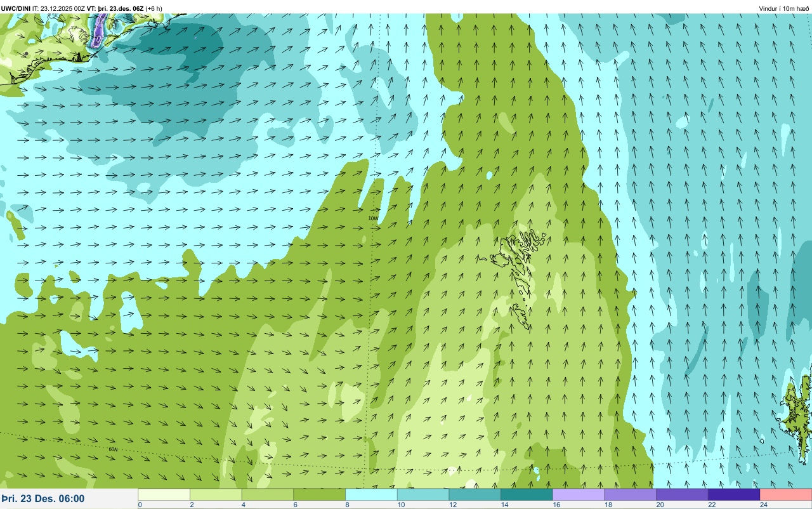Click the purple high-wind patch over Iceland coast
This screenshot has height=509, width=812.
(98, 30)
